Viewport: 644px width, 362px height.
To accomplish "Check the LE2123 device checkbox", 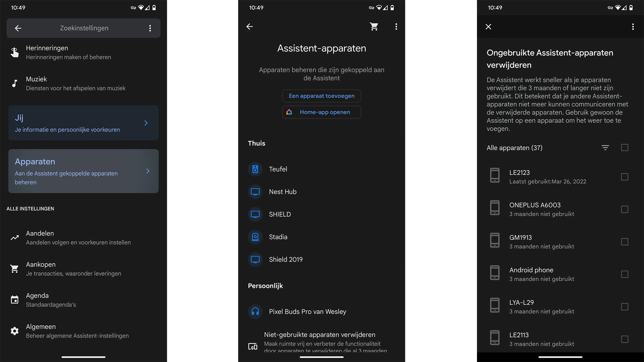I will click(x=625, y=177).
